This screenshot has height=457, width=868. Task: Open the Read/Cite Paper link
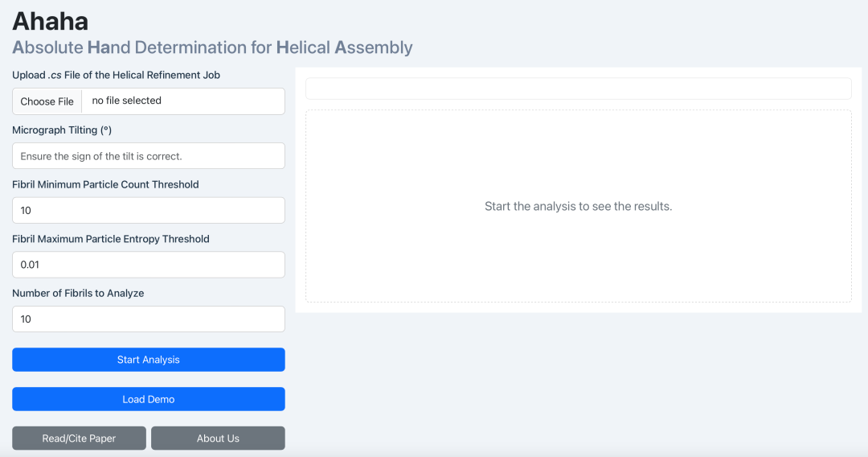(x=79, y=438)
